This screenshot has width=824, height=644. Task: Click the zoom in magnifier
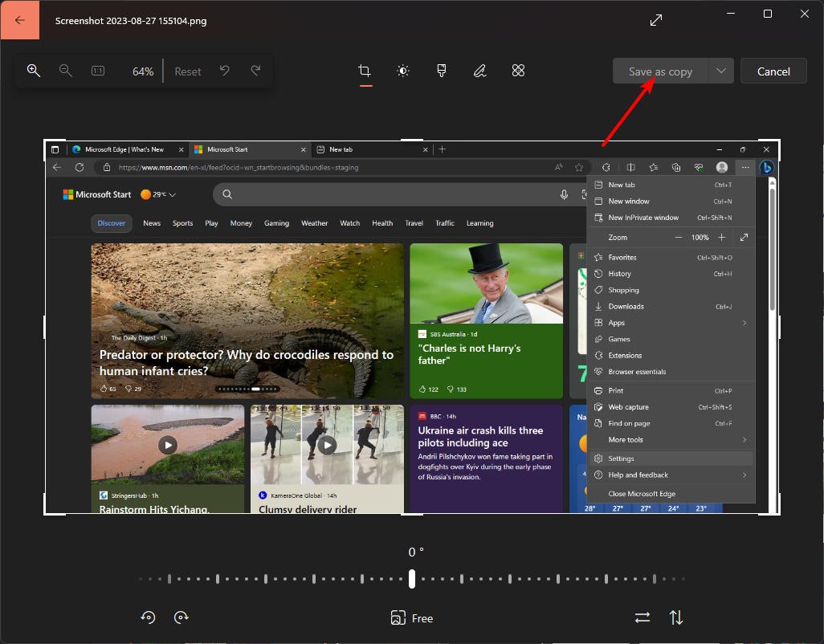[34, 71]
